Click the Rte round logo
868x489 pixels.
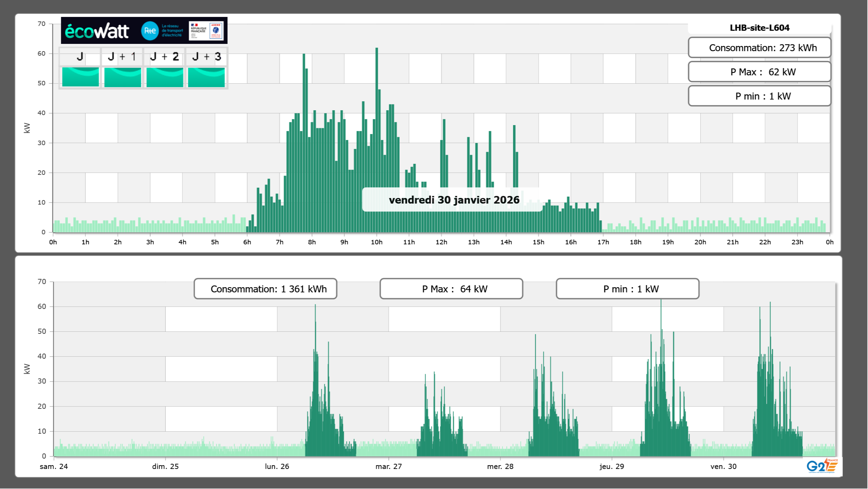[x=150, y=31]
